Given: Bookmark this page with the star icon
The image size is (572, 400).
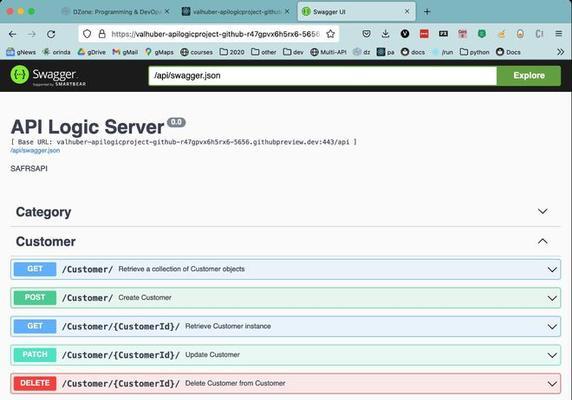Looking at the screenshot, I should click(x=331, y=34).
